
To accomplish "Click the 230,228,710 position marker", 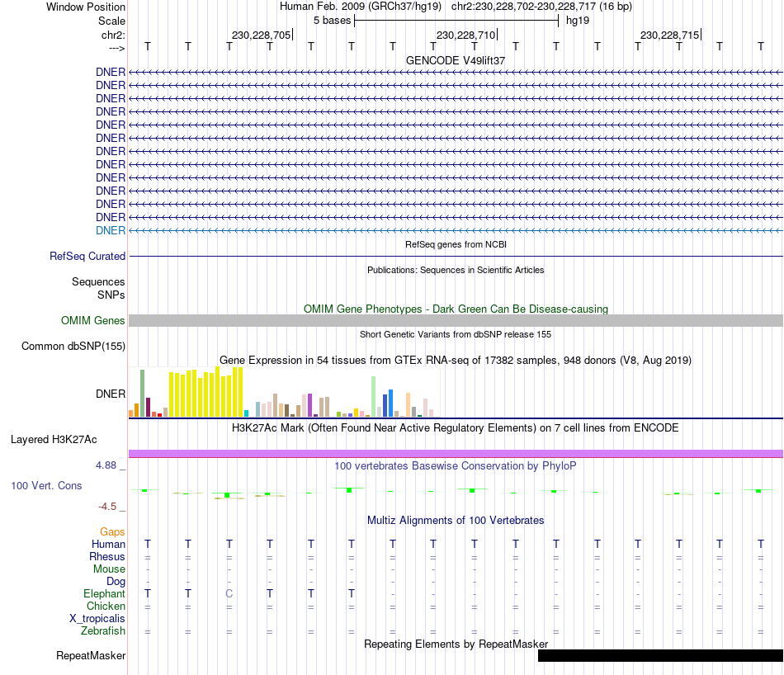I will coord(466,35).
